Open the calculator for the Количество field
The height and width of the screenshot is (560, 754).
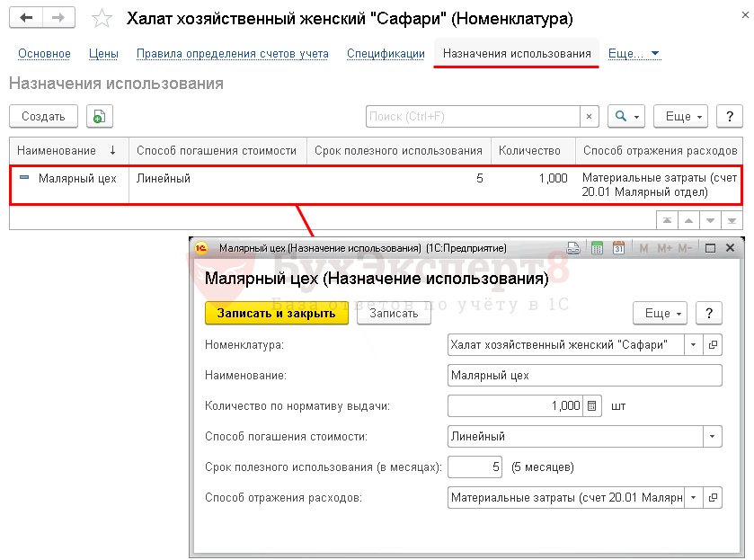pos(591,405)
